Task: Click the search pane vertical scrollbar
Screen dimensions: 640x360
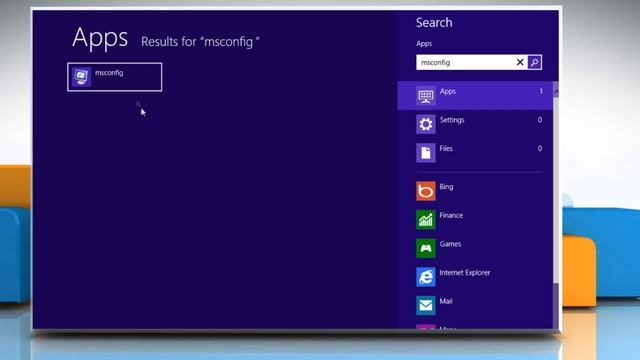Action: point(556,204)
